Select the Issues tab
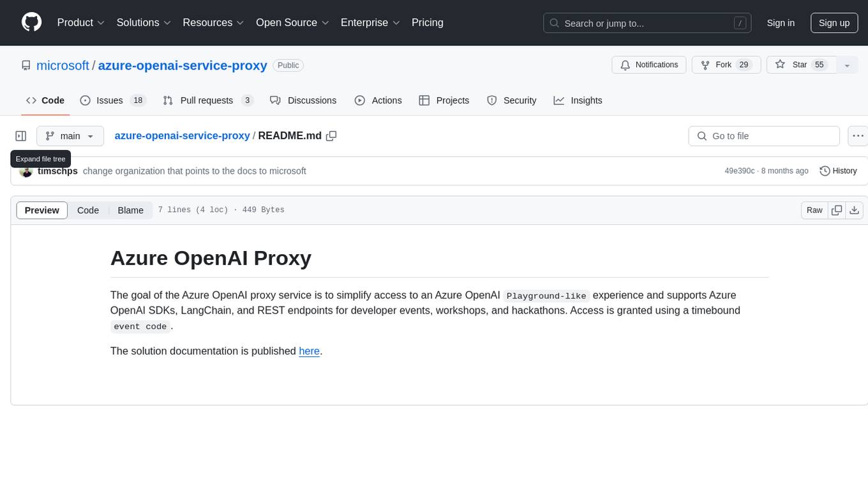This screenshot has height=488, width=868. pyautogui.click(x=113, y=100)
